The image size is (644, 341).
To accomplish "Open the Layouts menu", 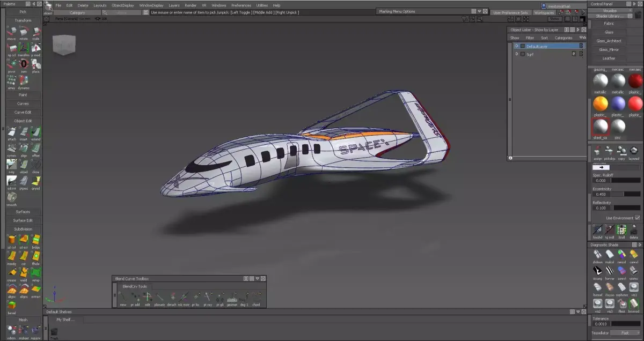I will [100, 5].
